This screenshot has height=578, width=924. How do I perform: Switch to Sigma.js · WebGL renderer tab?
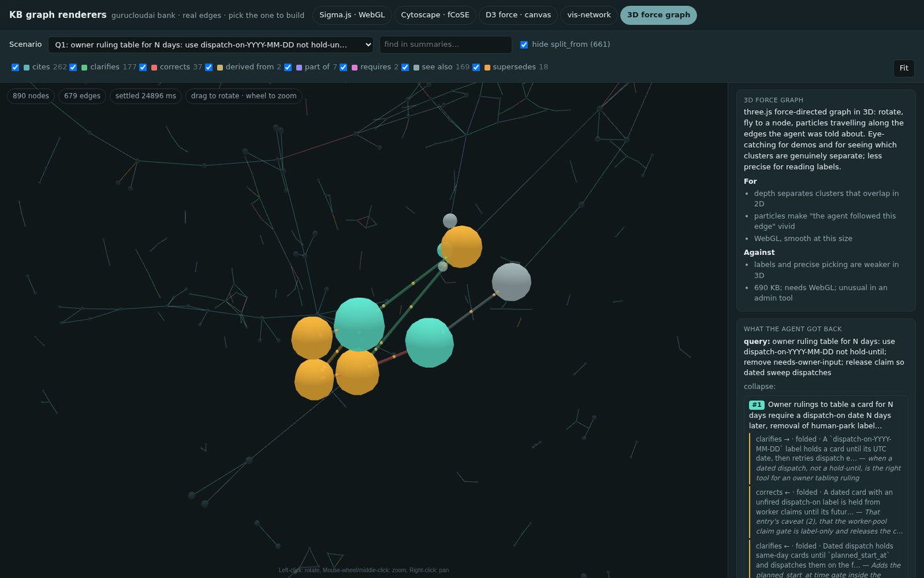point(352,15)
